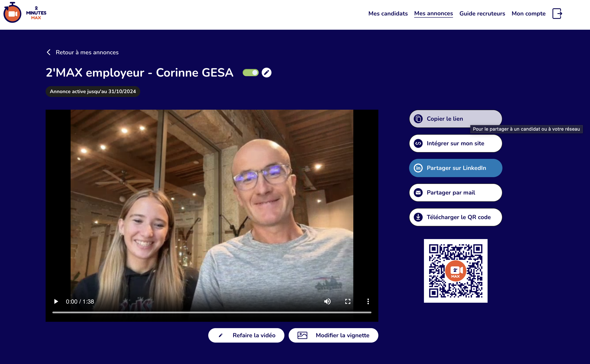The image size is (590, 364).
Task: Click Partager sur LinkedIn button
Action: click(x=456, y=168)
